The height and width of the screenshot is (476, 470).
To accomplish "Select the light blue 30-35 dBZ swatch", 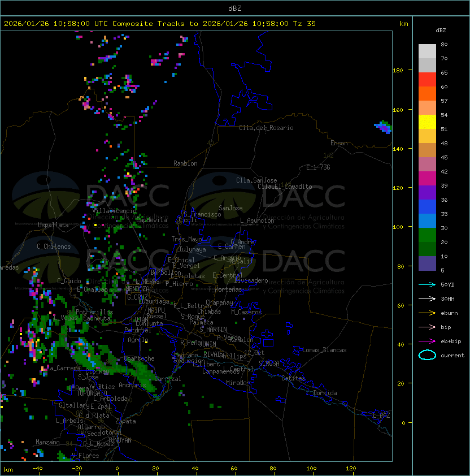I will point(427,220).
